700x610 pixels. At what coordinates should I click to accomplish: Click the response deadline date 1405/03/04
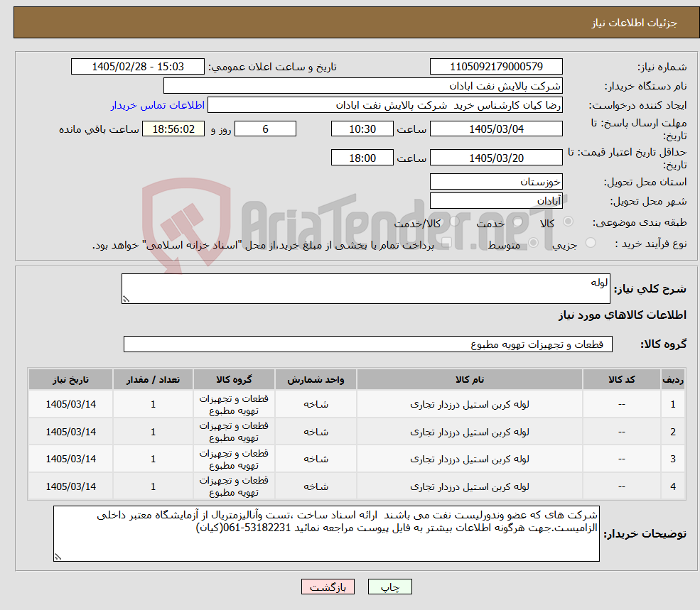tap(496, 129)
